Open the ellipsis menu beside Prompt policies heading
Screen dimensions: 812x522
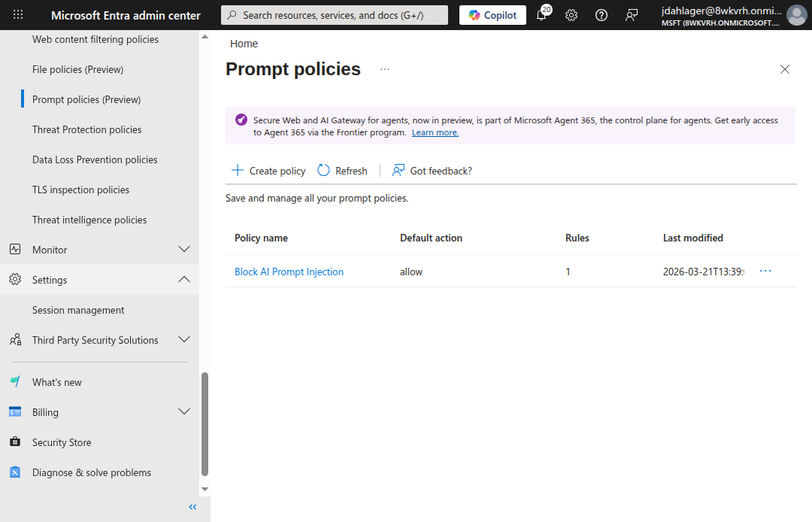[x=384, y=68]
